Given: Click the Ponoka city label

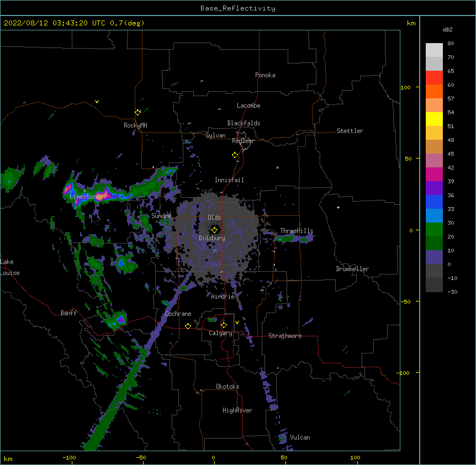Looking at the screenshot, I should 265,75.
